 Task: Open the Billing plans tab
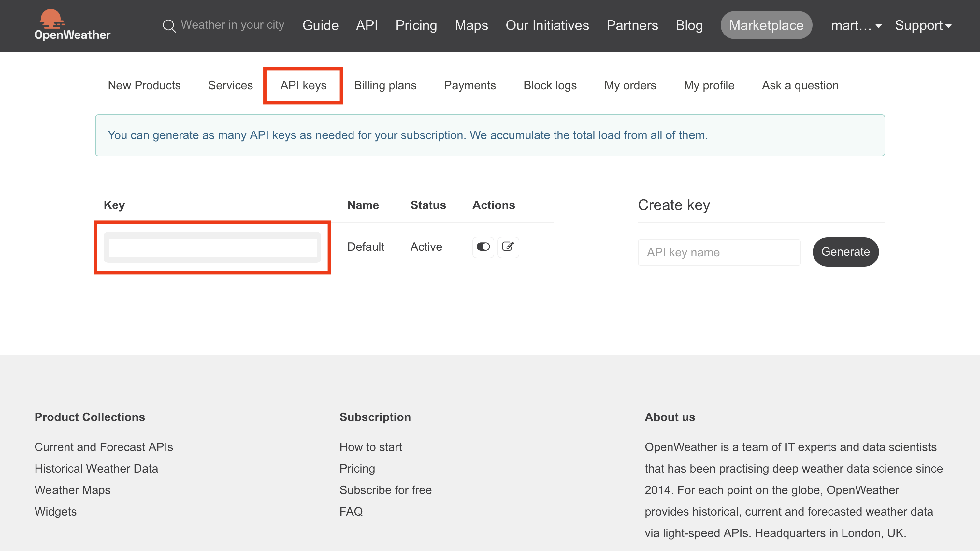click(x=384, y=85)
